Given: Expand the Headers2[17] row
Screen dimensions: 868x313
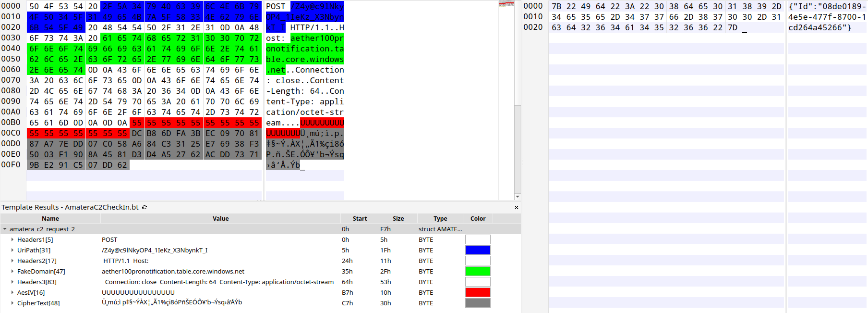Looking at the screenshot, I should point(12,261).
